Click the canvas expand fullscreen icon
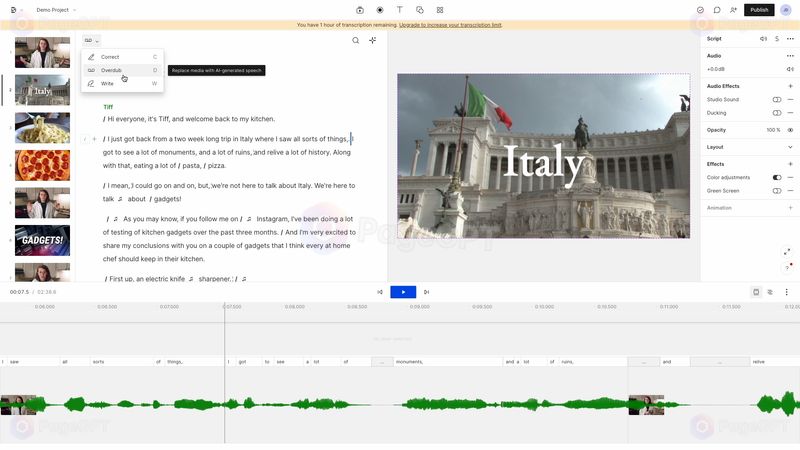 (787, 252)
